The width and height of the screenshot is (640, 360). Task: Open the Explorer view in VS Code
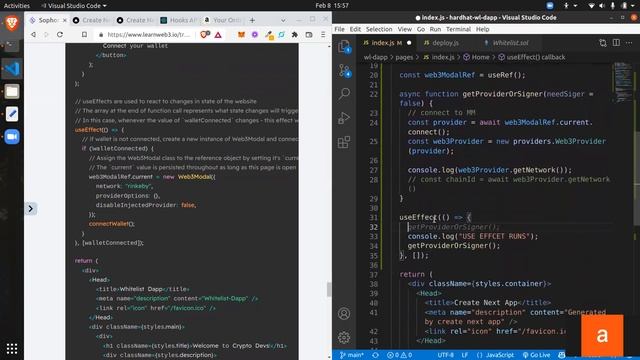click(344, 47)
